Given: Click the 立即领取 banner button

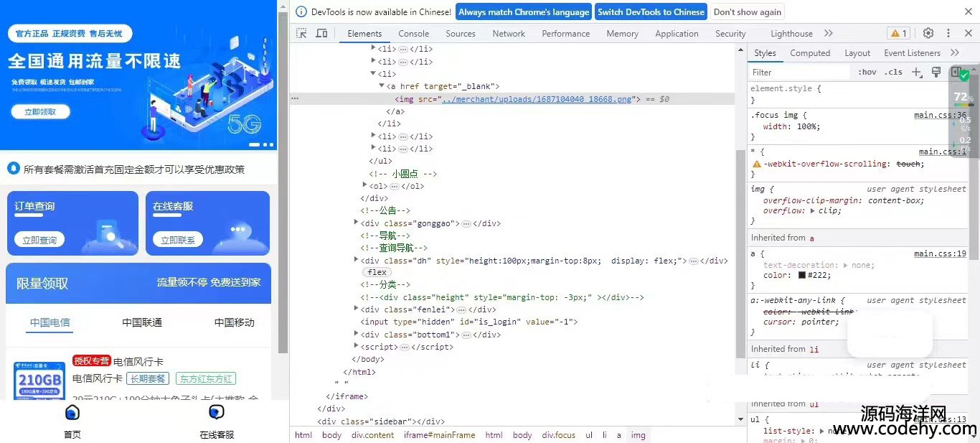Looking at the screenshot, I should pos(41,112).
